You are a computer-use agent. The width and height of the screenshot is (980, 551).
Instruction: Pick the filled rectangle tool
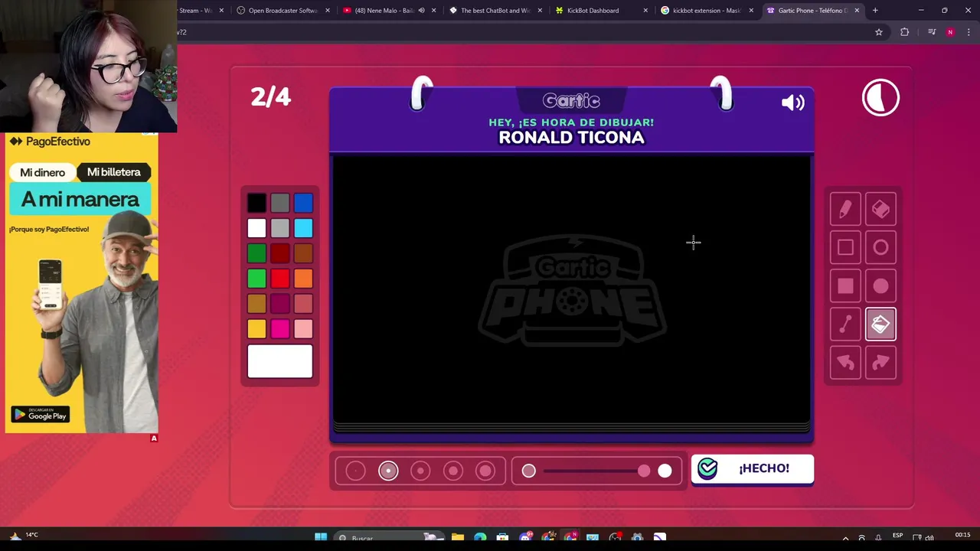[845, 285]
